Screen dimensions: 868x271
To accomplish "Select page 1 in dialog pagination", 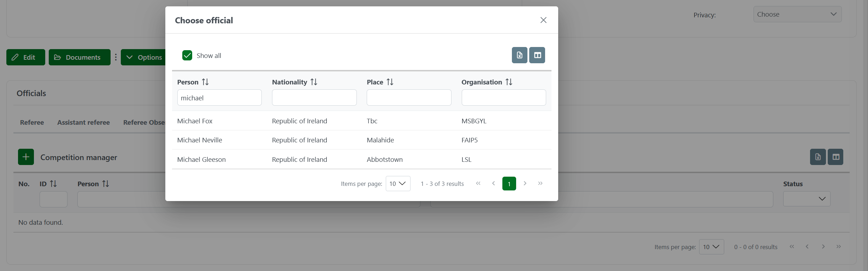I will [509, 184].
